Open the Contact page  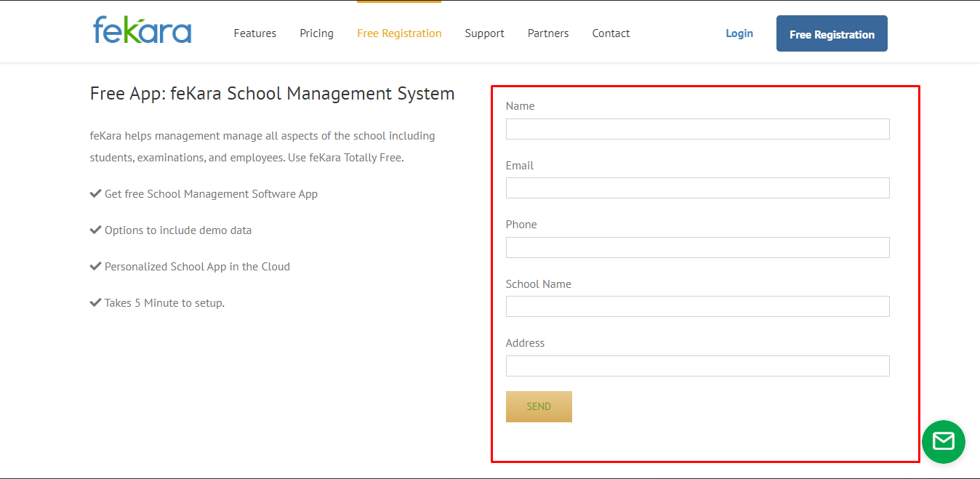[x=611, y=33]
